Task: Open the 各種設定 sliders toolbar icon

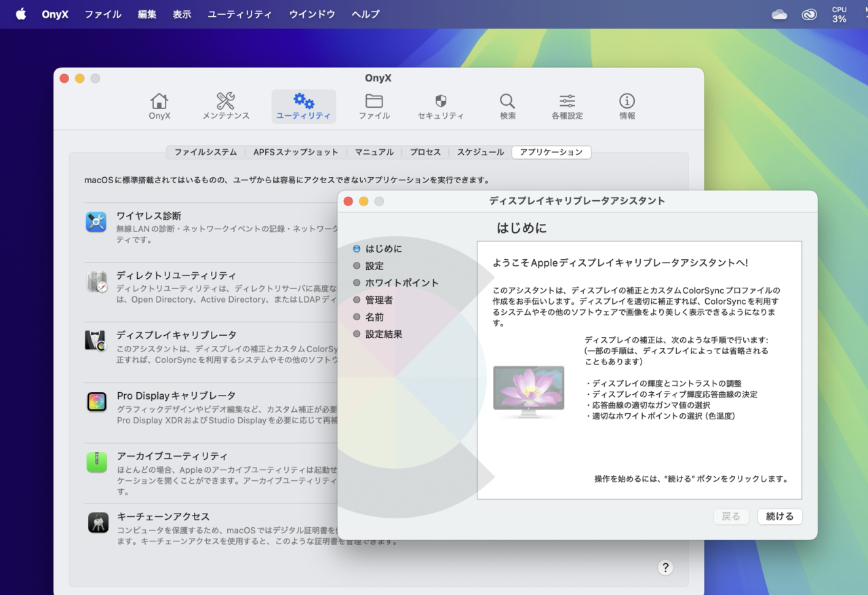Action: (567, 107)
